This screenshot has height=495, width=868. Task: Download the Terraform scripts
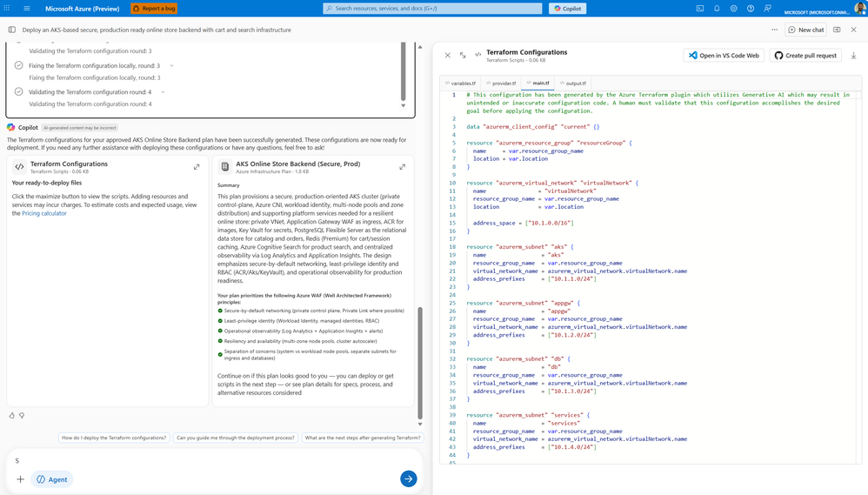tap(853, 56)
